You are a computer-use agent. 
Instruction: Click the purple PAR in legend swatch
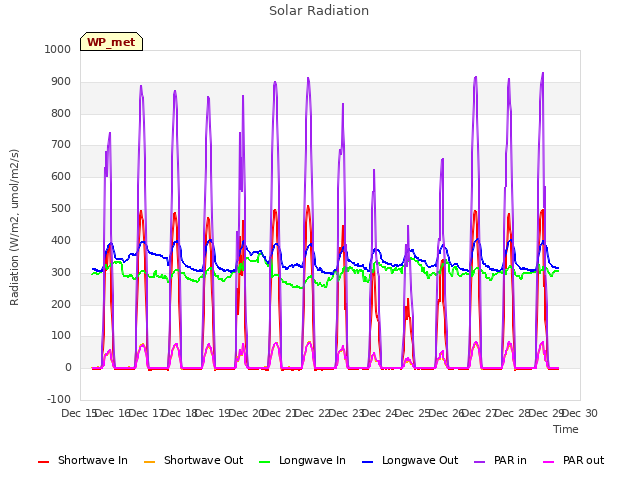click(x=480, y=462)
